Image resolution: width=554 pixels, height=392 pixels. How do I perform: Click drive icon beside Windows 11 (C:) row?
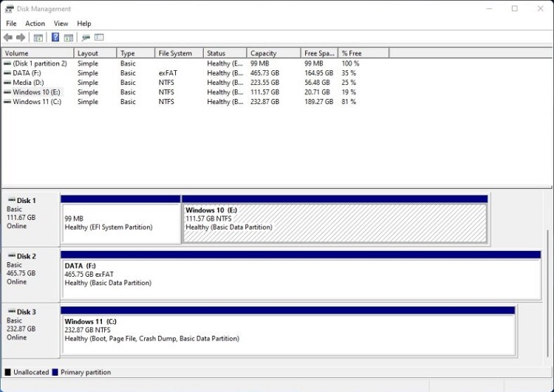7,102
